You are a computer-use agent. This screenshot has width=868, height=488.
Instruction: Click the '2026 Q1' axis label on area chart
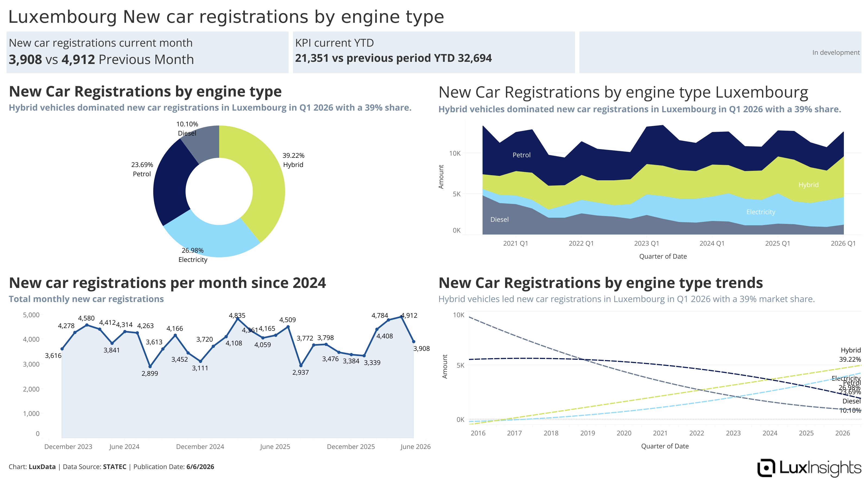843,243
